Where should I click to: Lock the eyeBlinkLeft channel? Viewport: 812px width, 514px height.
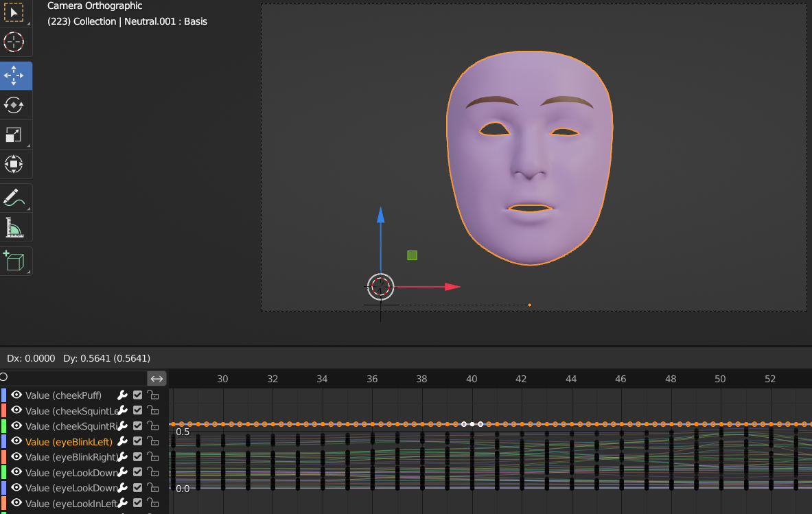pyautogui.click(x=153, y=441)
